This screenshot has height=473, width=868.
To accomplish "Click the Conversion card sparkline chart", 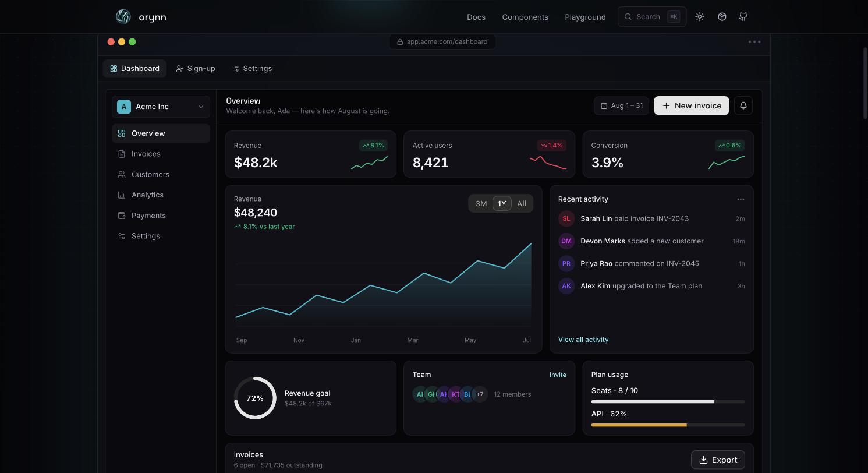I will [727, 162].
